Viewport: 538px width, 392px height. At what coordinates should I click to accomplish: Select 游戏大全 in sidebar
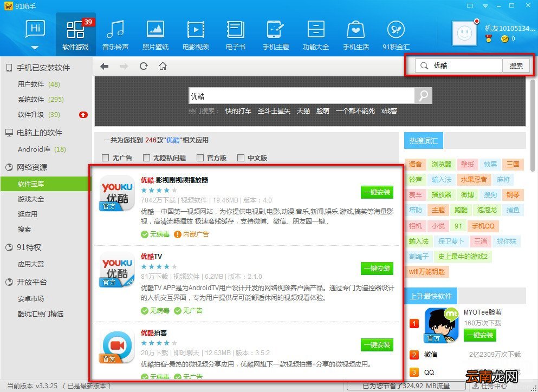31,199
